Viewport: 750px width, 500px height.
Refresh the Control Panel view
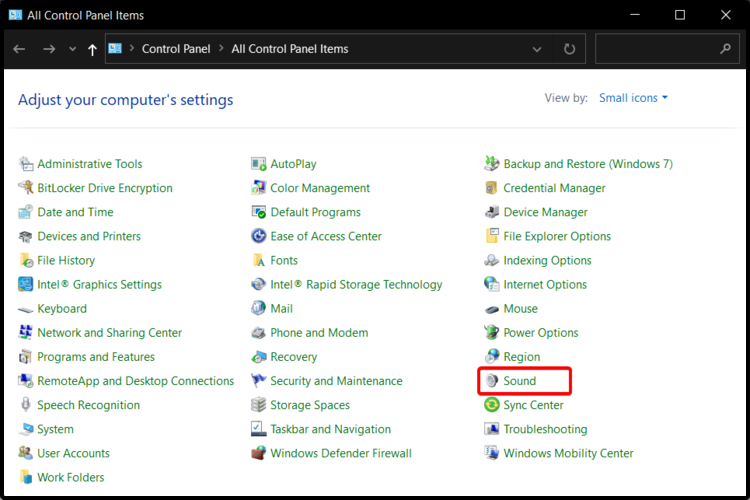coord(569,48)
